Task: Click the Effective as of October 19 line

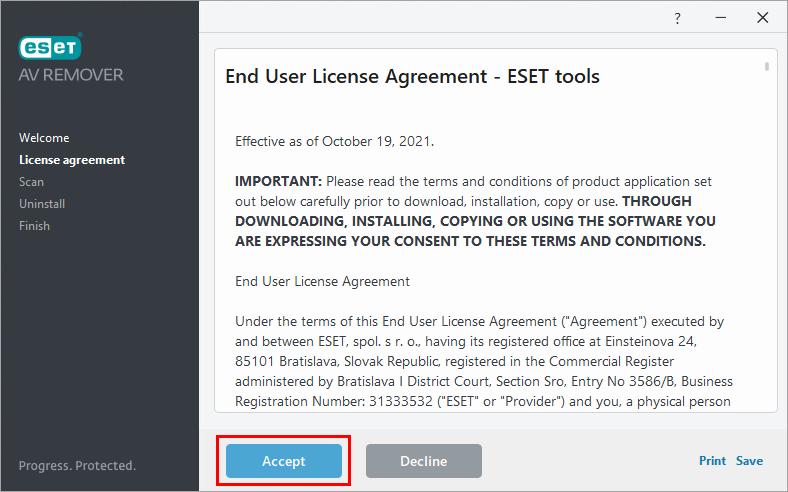Action: coord(334,141)
